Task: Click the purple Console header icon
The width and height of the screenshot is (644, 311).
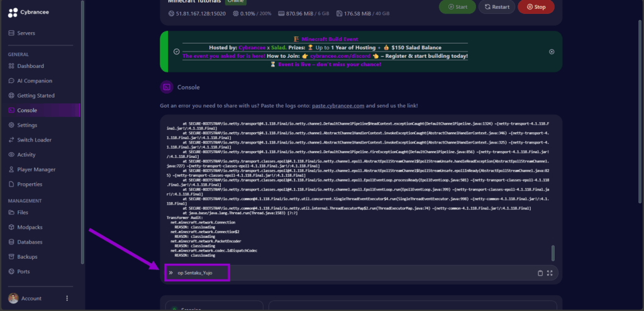Action: (x=166, y=88)
